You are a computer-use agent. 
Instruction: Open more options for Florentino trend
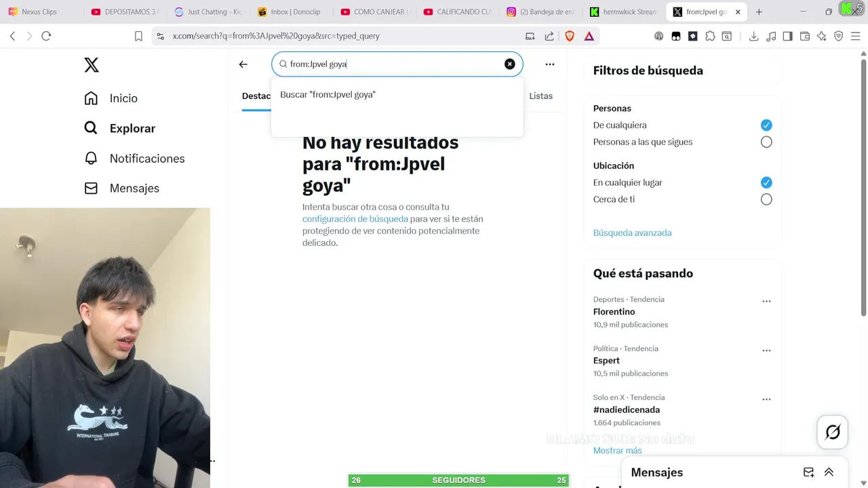766,301
